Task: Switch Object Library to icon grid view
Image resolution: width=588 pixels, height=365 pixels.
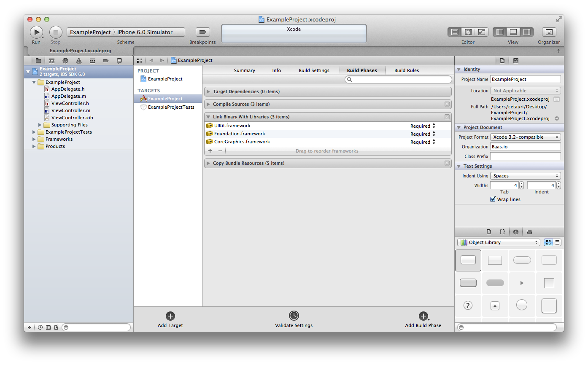Action: click(548, 242)
